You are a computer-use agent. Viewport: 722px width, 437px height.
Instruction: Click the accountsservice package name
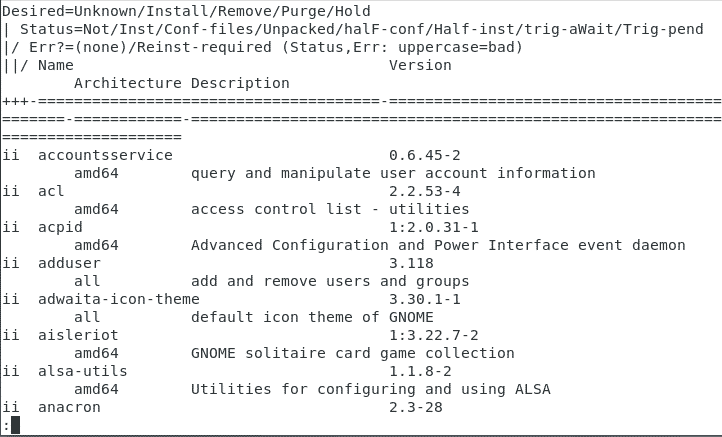point(105,155)
